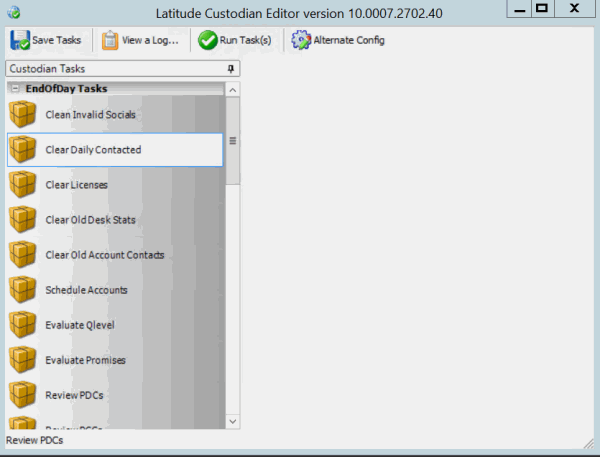Select the Clear Licenses task text
600x457 pixels.
(77, 185)
